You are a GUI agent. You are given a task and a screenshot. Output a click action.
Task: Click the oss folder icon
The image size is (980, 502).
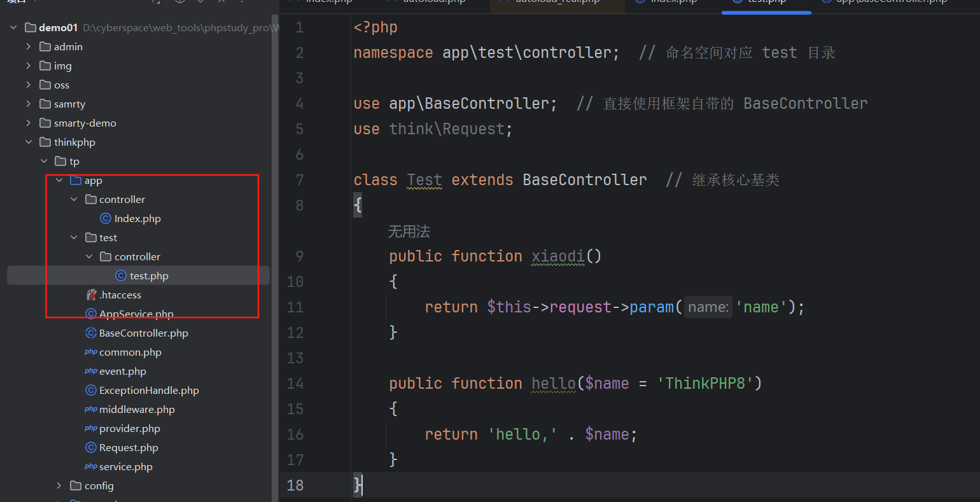(x=45, y=85)
